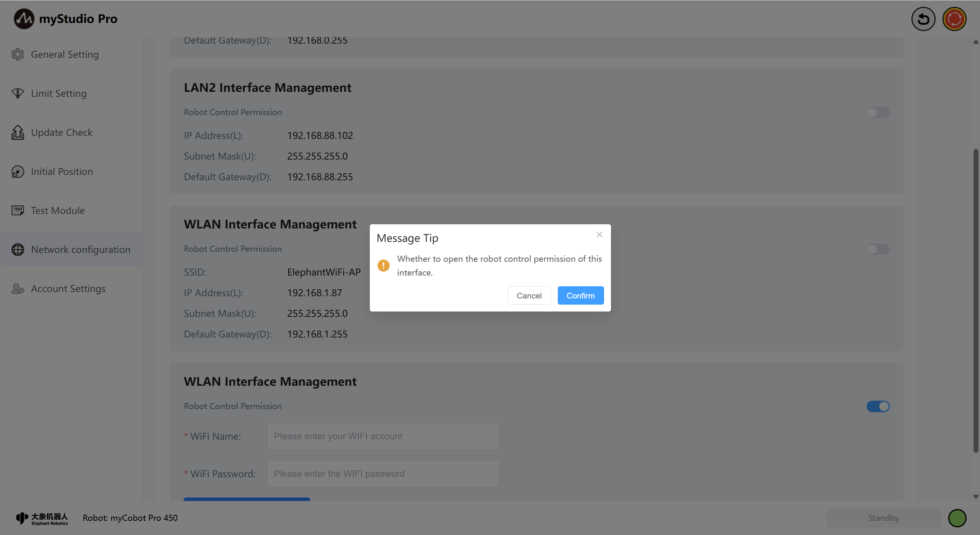Toggle first WLAN Robot Control Permission switch
Image resolution: width=980 pixels, height=535 pixels.
(x=878, y=249)
